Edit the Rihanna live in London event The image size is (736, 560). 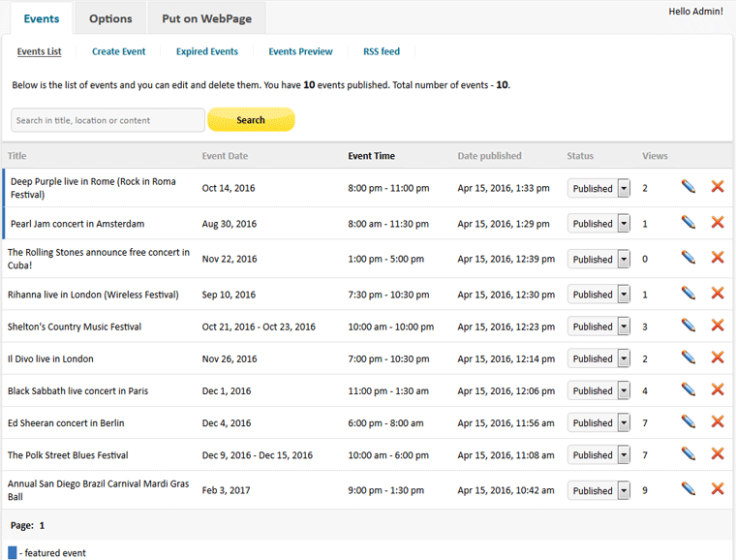[x=689, y=294]
